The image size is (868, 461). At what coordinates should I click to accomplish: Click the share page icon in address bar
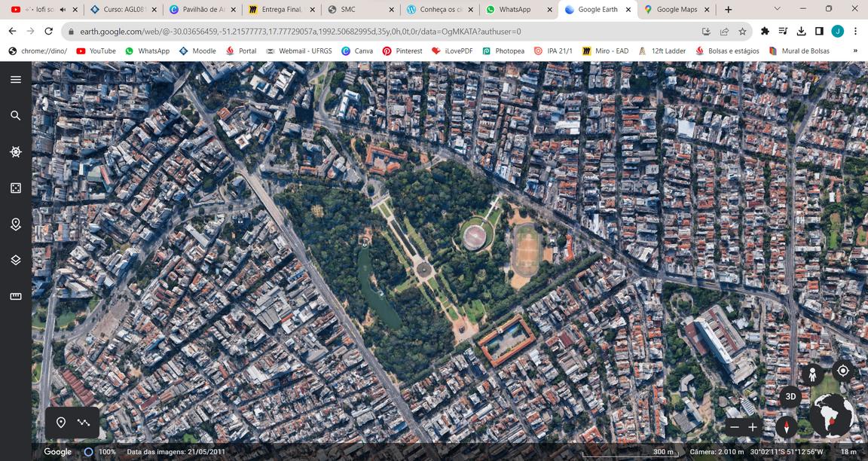point(724,32)
